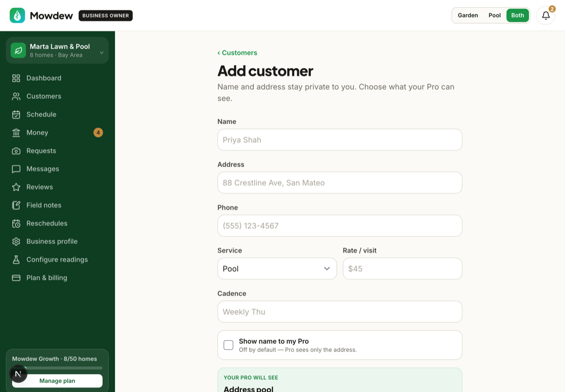Open Dashboard in the sidebar
This screenshot has width=565, height=392.
tap(58, 78)
